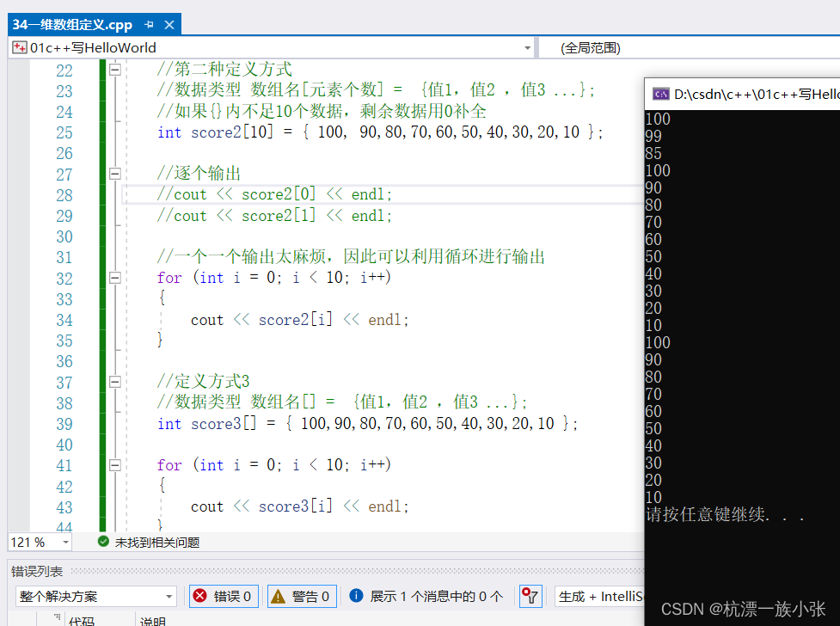Collapse the for loop at line 32

coord(114,278)
